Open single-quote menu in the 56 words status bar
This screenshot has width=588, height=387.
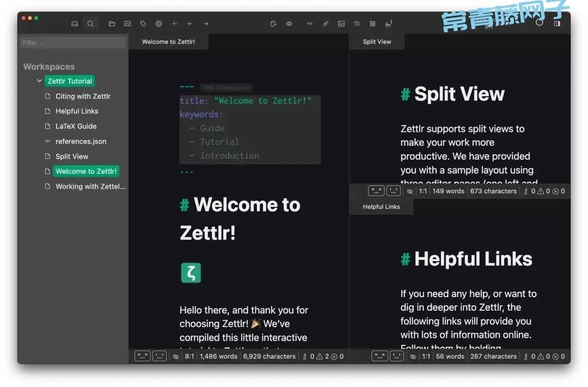(x=397, y=356)
